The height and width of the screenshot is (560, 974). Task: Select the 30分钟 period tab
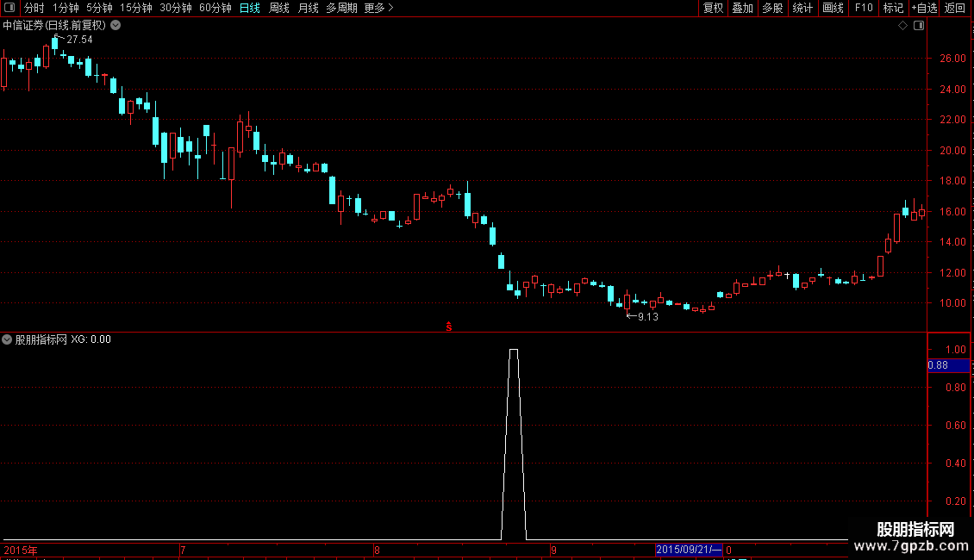tap(175, 8)
